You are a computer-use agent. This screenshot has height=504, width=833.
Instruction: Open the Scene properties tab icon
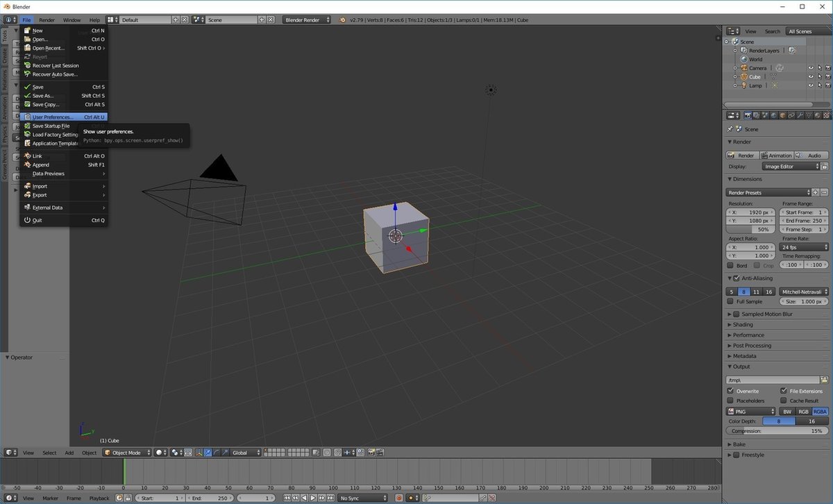(764, 115)
